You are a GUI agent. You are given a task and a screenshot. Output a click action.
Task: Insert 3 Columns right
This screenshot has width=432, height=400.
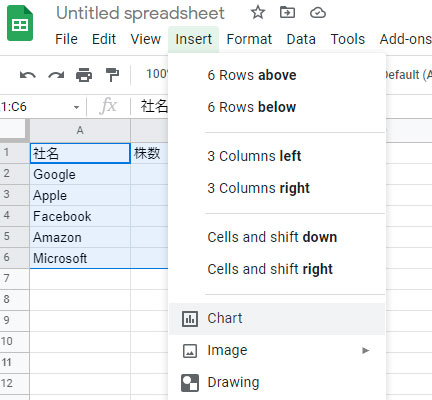[277, 188]
